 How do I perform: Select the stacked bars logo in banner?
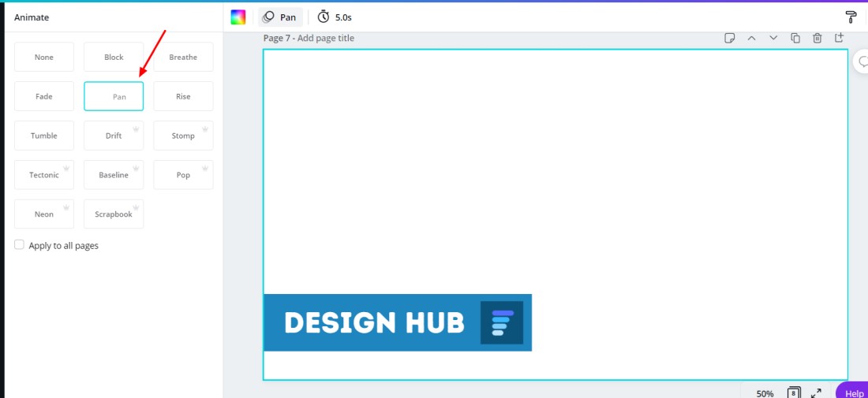pos(502,323)
